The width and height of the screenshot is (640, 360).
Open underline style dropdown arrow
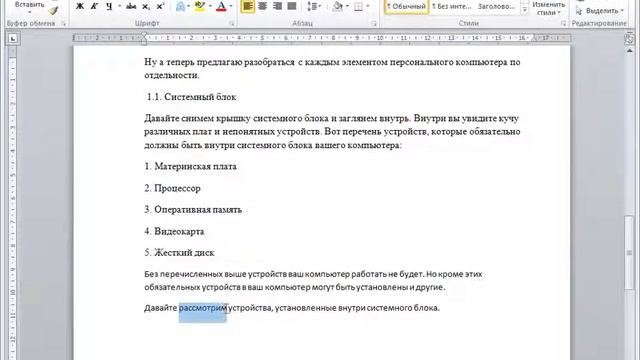click(119, 6)
